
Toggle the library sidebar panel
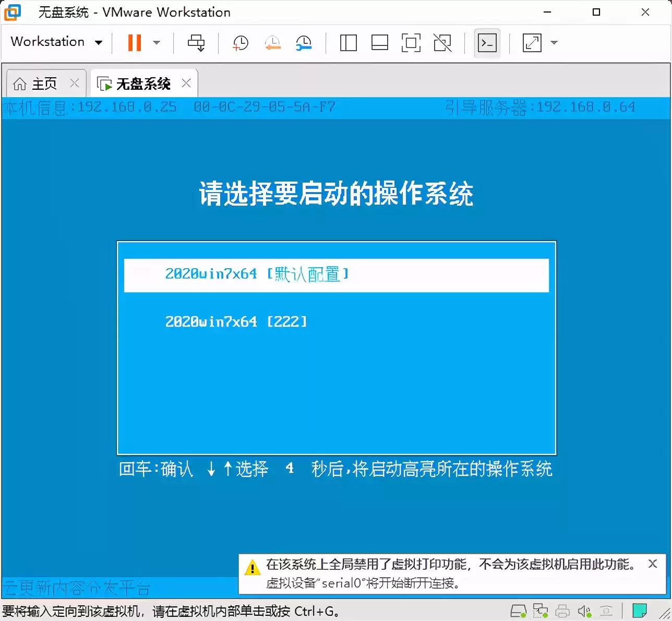click(x=348, y=42)
